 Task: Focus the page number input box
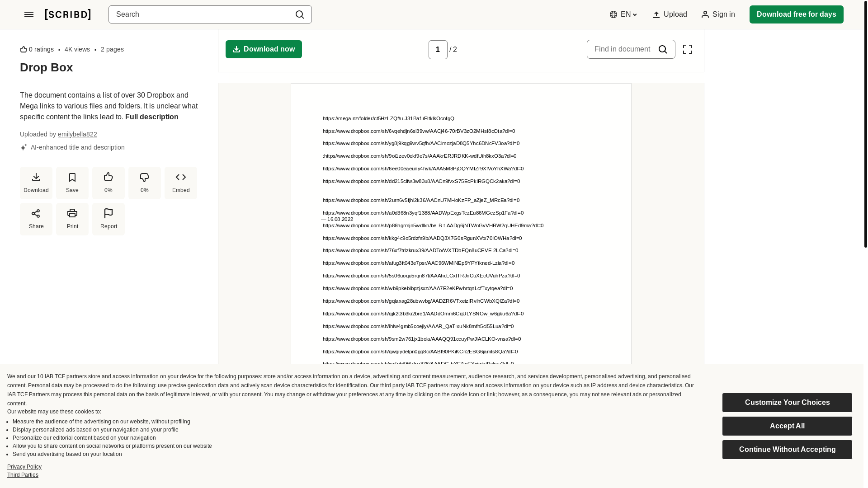pyautogui.click(x=438, y=50)
